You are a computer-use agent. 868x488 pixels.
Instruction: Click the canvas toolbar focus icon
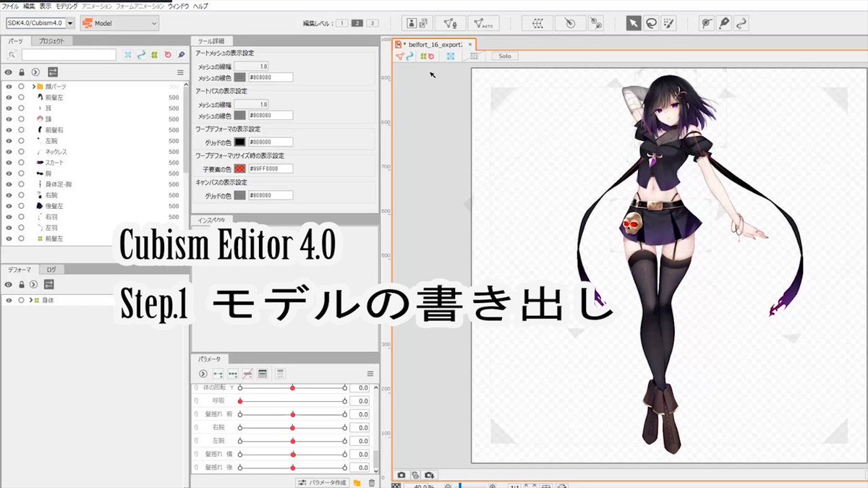pos(450,56)
